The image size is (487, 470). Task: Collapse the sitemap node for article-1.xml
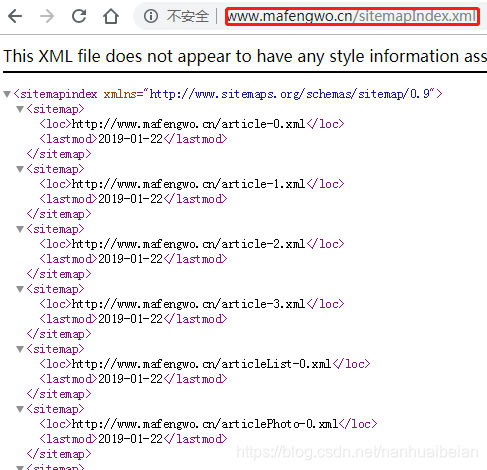pyautogui.click(x=20, y=169)
